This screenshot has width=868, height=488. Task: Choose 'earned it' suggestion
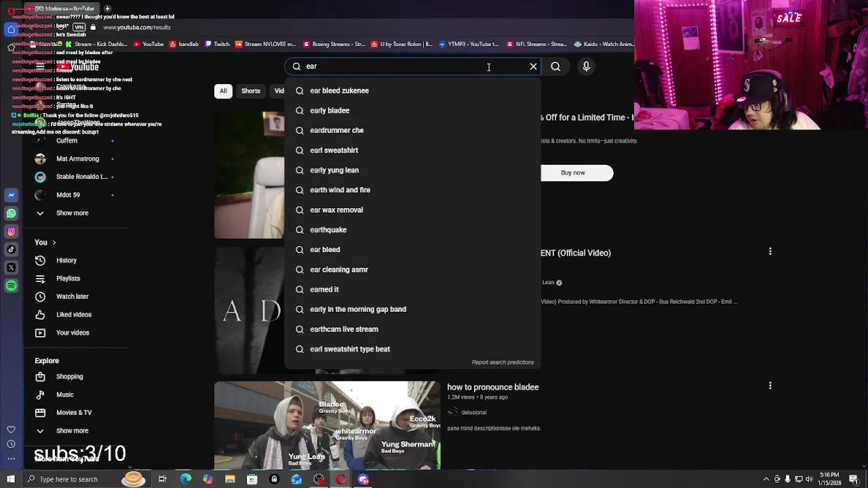[412, 289]
